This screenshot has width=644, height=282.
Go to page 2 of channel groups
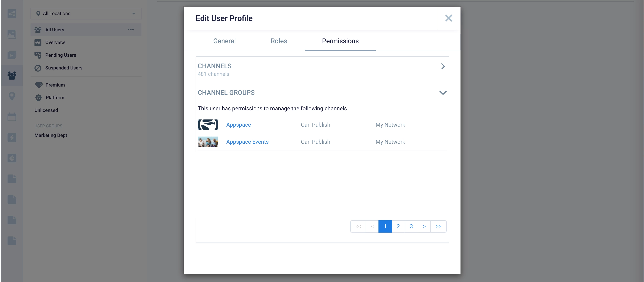[398, 226]
